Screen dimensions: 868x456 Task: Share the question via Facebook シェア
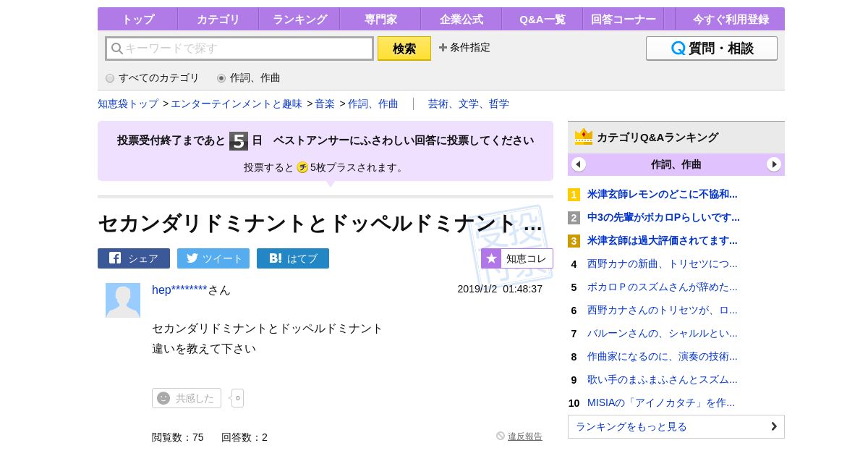[134, 258]
